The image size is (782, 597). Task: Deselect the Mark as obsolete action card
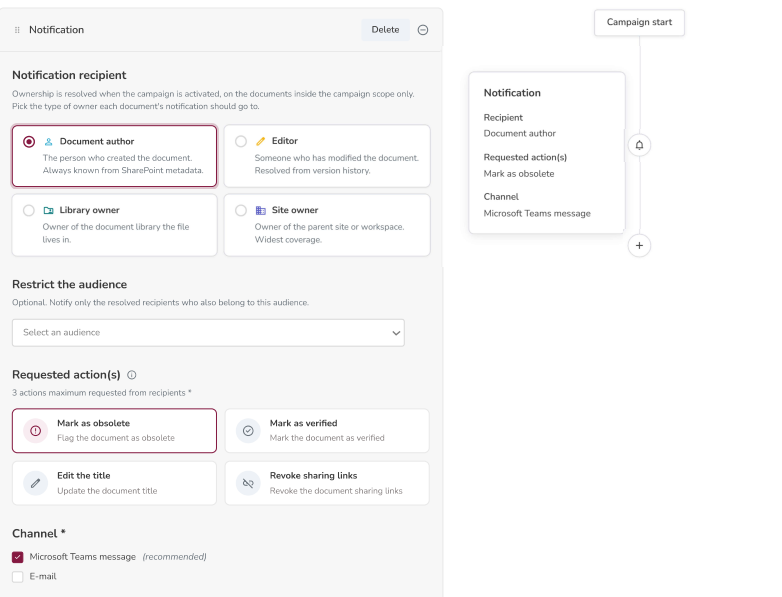114,431
